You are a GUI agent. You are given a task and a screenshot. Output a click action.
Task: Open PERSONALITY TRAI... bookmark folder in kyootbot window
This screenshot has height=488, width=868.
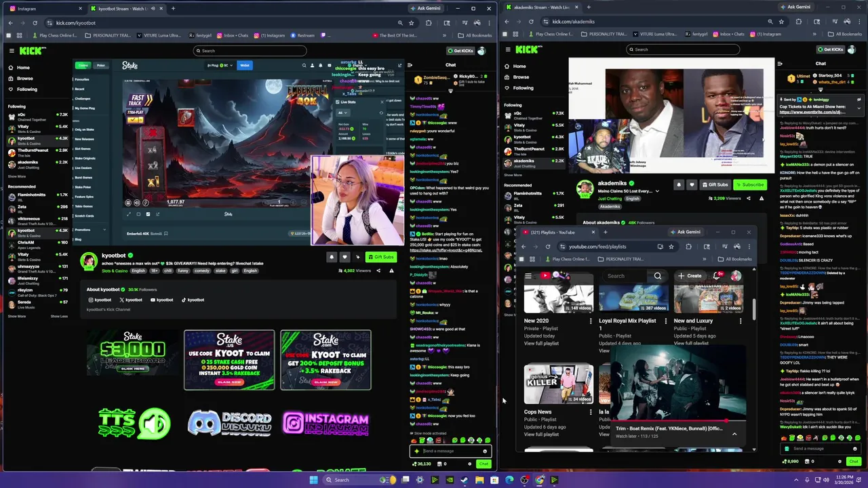[108, 35]
